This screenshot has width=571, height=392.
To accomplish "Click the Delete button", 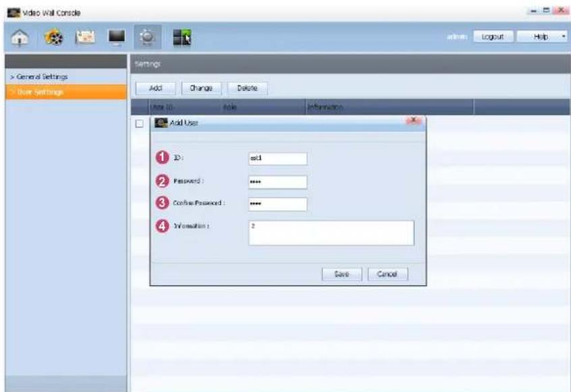I will 247,88.
